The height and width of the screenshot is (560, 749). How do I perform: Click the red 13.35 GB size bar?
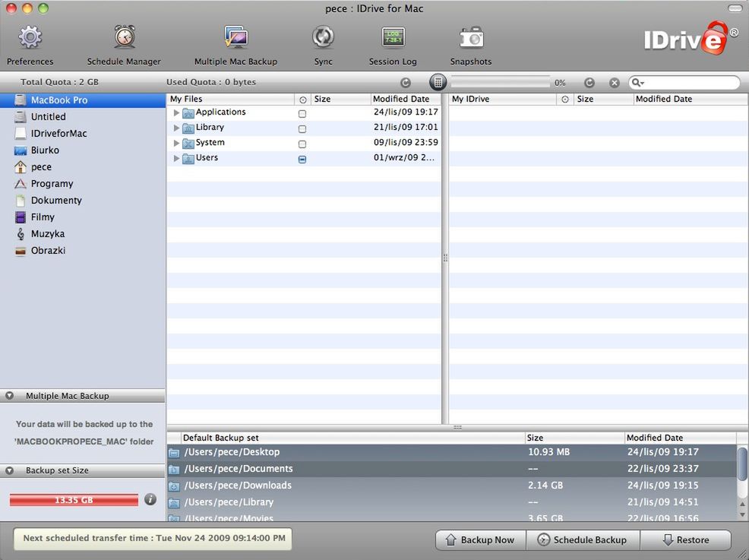point(74,500)
